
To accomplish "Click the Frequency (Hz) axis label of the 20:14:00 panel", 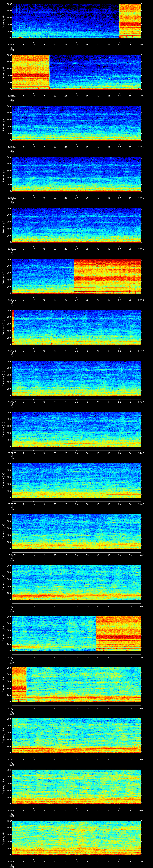I will coord(3,21).
